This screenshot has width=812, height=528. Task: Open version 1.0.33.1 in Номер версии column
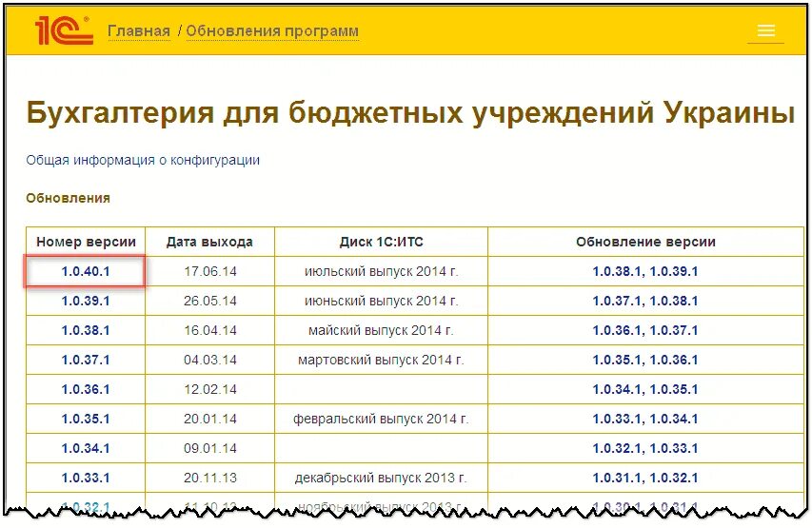click(86, 478)
